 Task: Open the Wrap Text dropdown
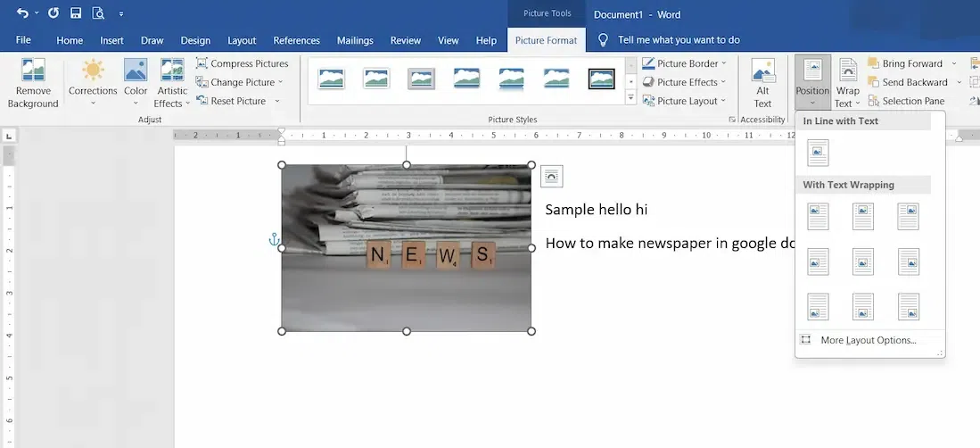[847, 83]
